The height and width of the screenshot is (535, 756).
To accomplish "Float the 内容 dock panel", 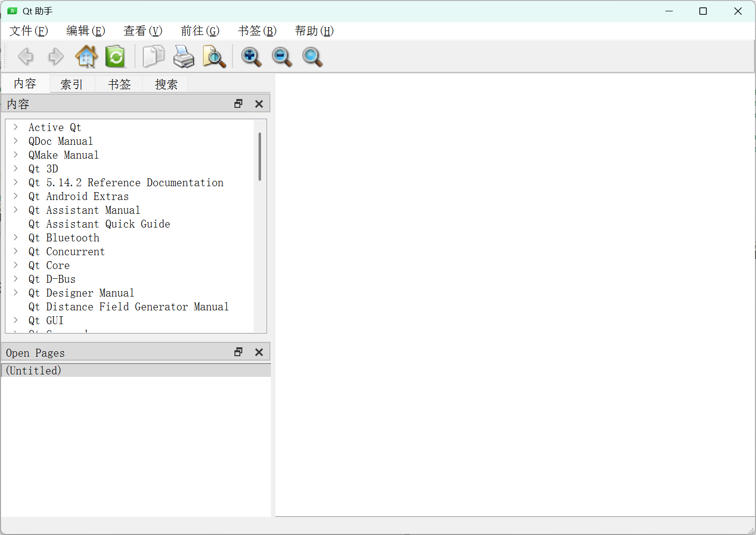I will point(238,103).
